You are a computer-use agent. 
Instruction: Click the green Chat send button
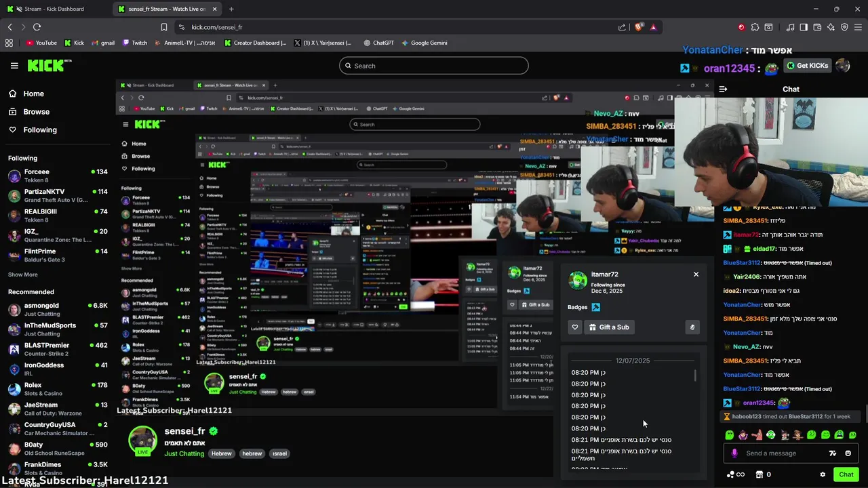coord(846,474)
